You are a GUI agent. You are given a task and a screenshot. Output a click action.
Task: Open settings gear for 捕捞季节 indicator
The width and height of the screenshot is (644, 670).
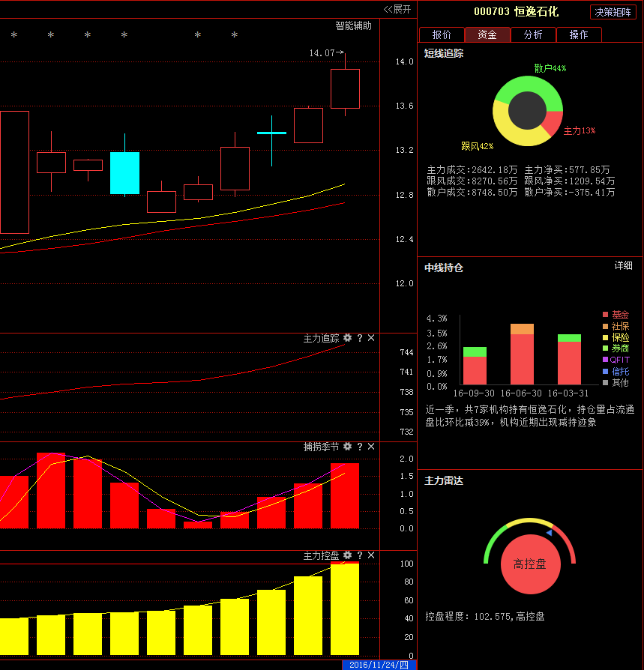pyautogui.click(x=348, y=447)
